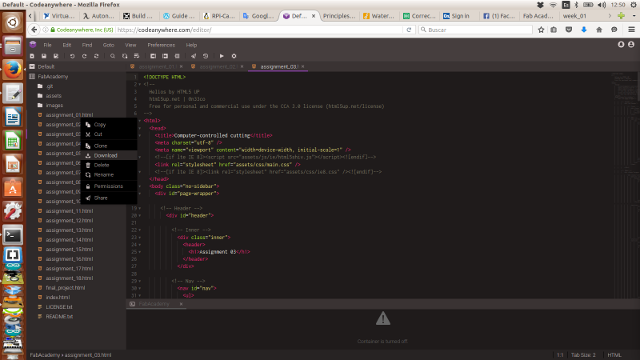Collapse the comment fold at line 2
Screen dimensions: 640x360
[x=140, y=84]
